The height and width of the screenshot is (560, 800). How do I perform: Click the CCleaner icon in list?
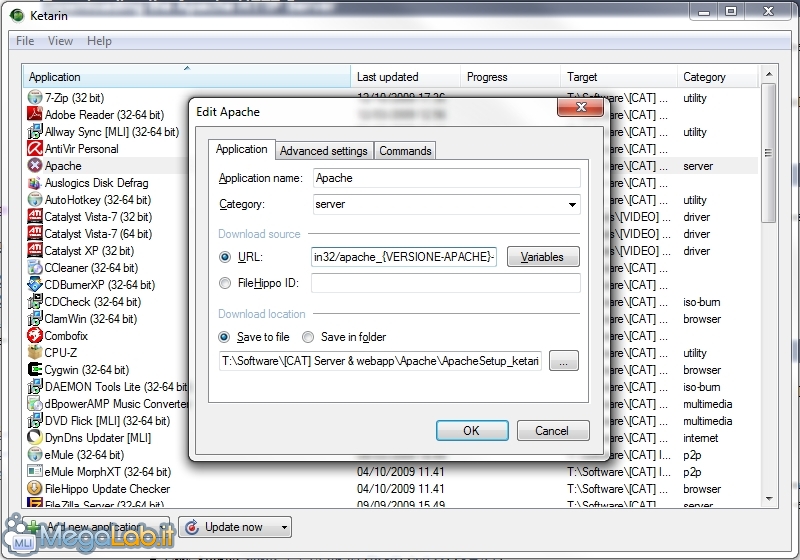tap(35, 268)
